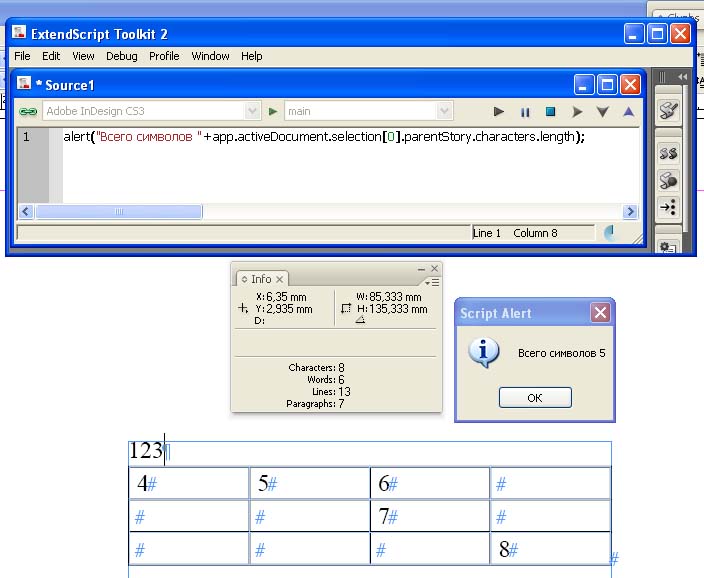This screenshot has width=704, height=578.
Task: Select the Info panel tab
Action: click(261, 279)
